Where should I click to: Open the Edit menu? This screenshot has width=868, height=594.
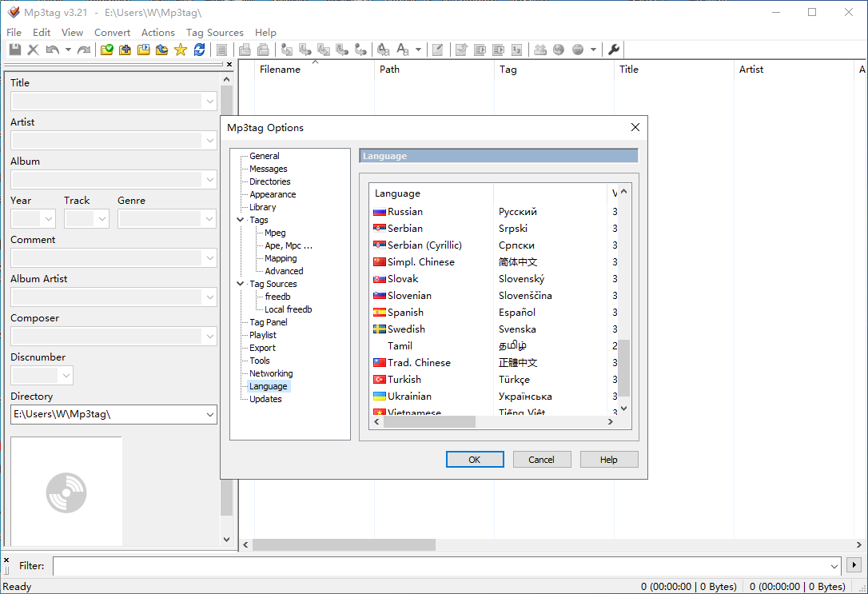[42, 33]
